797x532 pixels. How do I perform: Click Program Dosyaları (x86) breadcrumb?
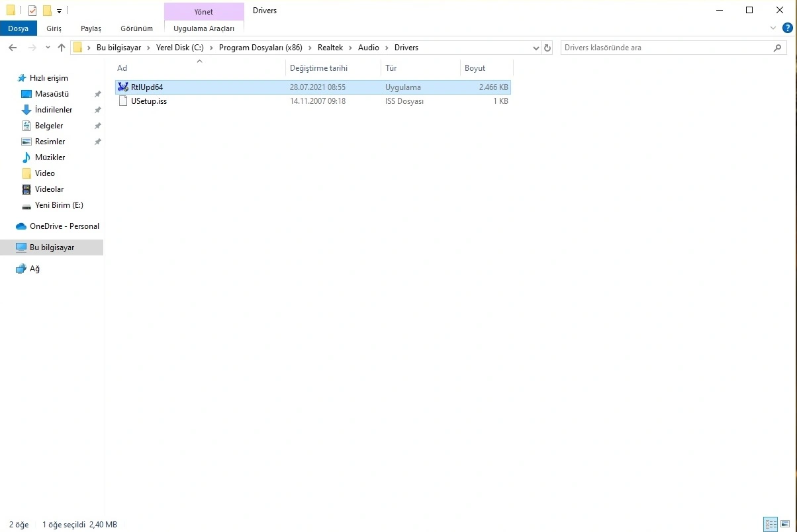point(260,48)
